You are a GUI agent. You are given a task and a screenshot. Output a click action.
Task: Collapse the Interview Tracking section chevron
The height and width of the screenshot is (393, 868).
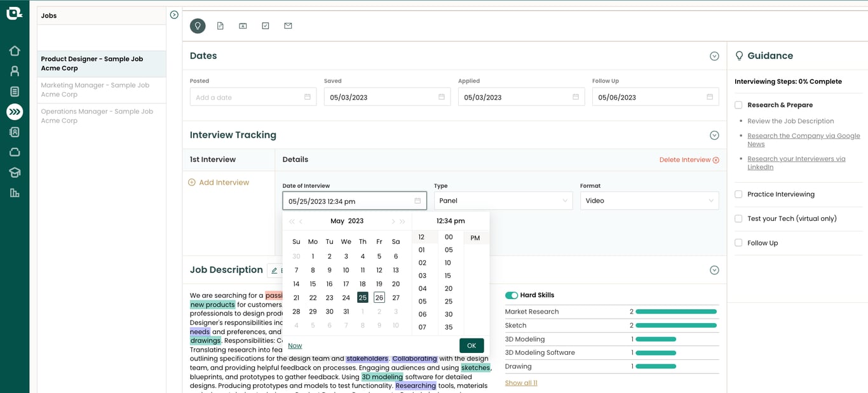(x=714, y=135)
